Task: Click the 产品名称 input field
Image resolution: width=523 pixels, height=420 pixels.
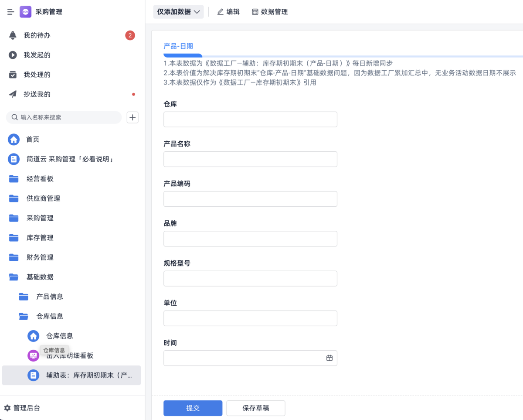Action: tap(250, 159)
